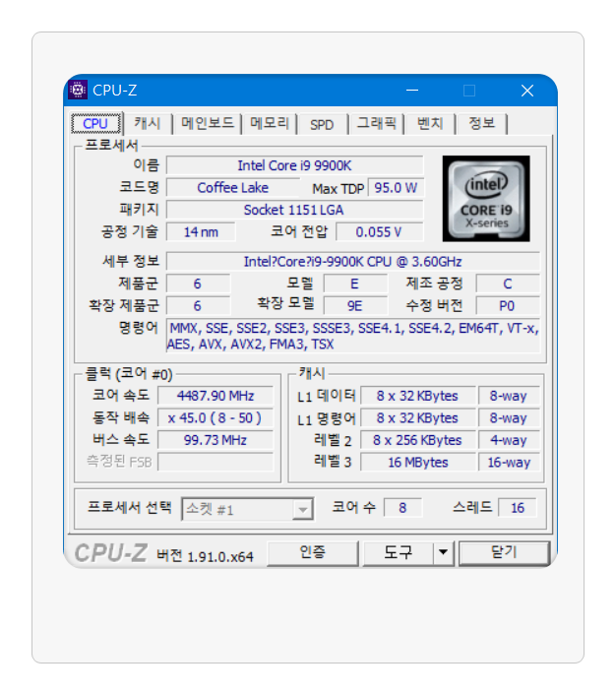Open the 그래픽 tab
The image size is (616, 695).
tap(376, 123)
